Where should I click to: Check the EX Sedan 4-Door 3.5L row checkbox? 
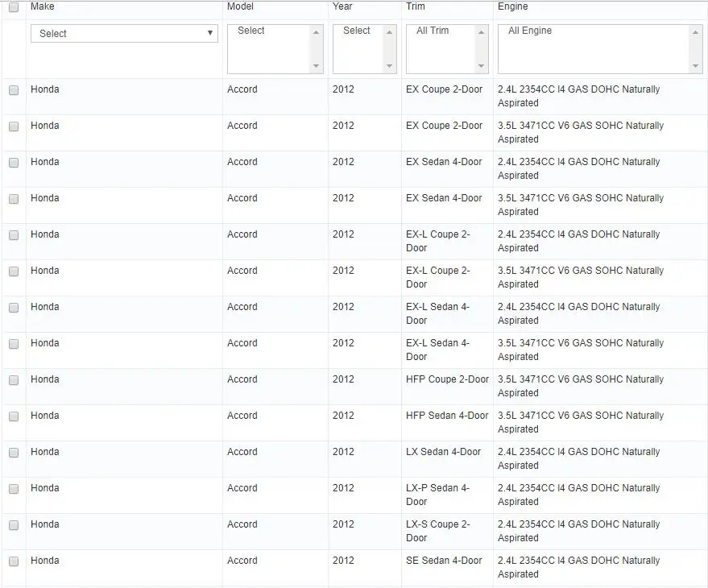coord(14,199)
